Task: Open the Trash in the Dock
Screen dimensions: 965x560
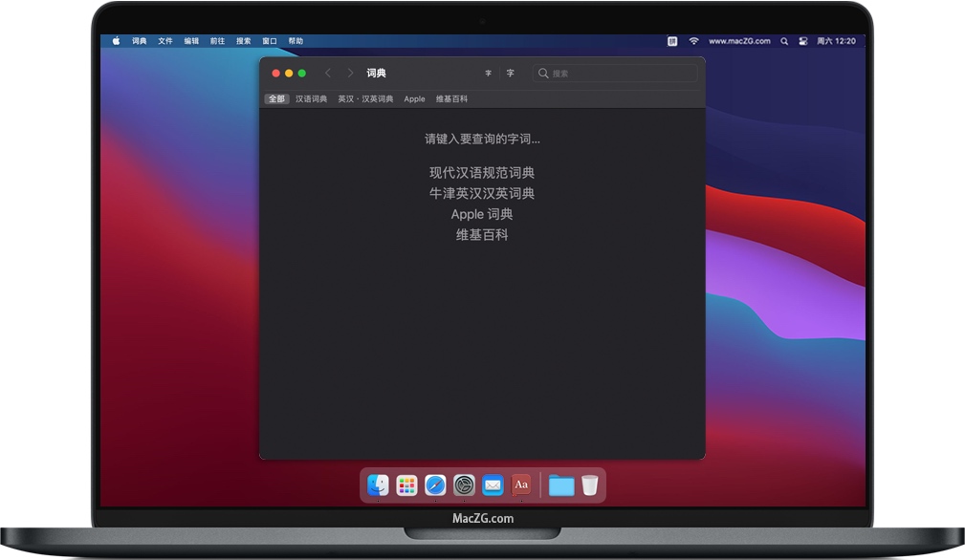Action: [x=591, y=485]
